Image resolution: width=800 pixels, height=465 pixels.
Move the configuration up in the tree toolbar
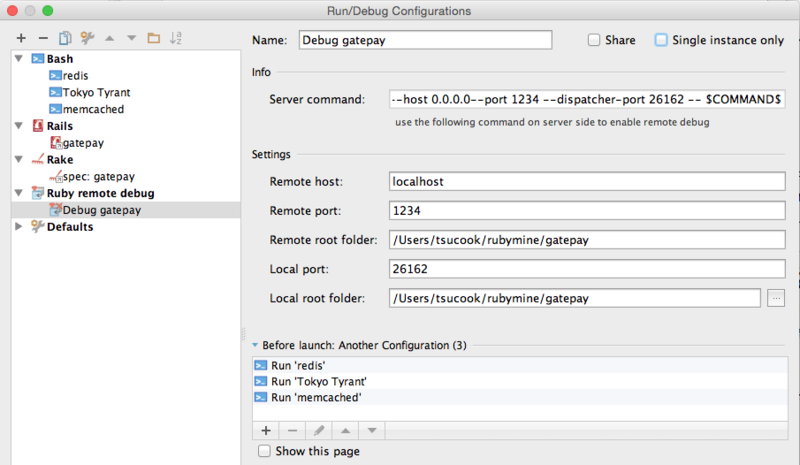coord(110,38)
